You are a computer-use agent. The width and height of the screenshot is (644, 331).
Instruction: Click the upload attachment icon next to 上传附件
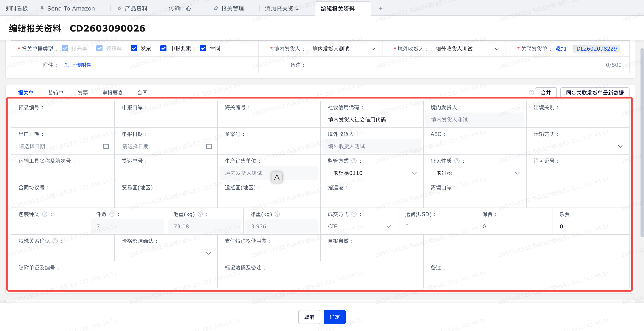pos(66,65)
